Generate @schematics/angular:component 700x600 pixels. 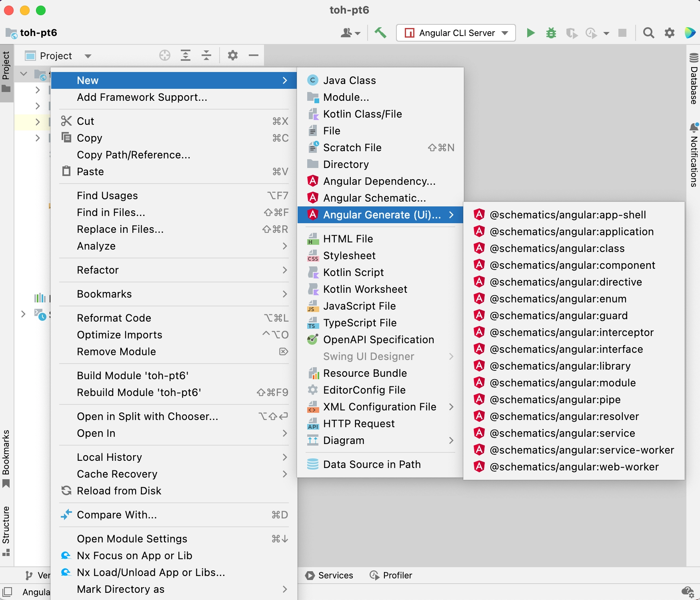(574, 265)
